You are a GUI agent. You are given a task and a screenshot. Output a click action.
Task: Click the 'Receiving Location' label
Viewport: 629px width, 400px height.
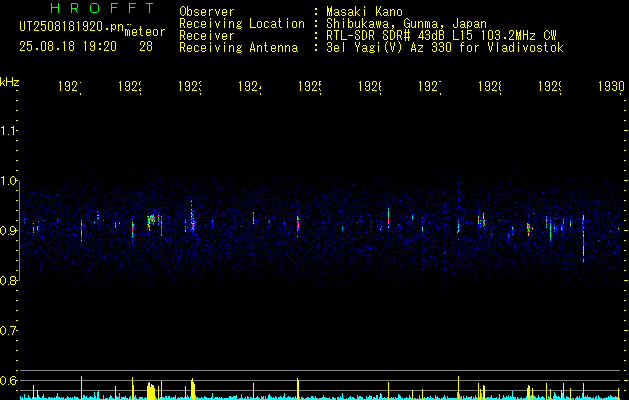coord(242,24)
